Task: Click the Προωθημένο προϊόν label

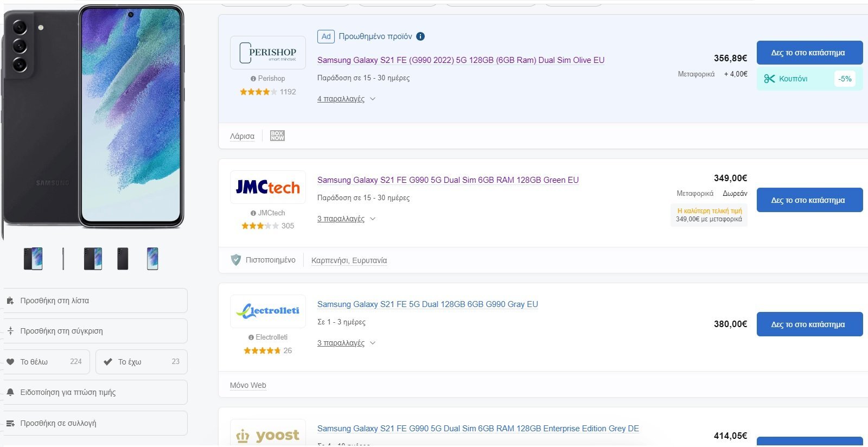Action: (375, 36)
